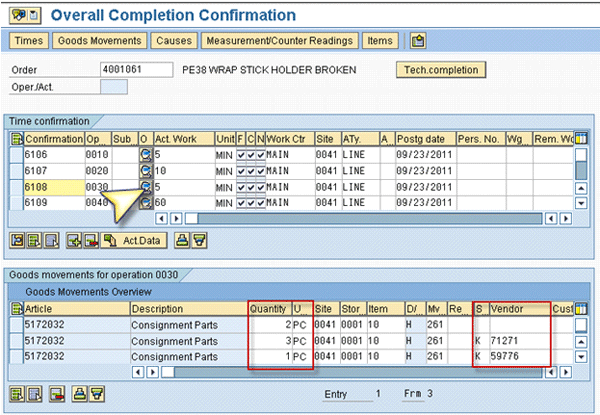Click the insert row icon with green plus
The image size is (600, 415).
tap(74, 241)
